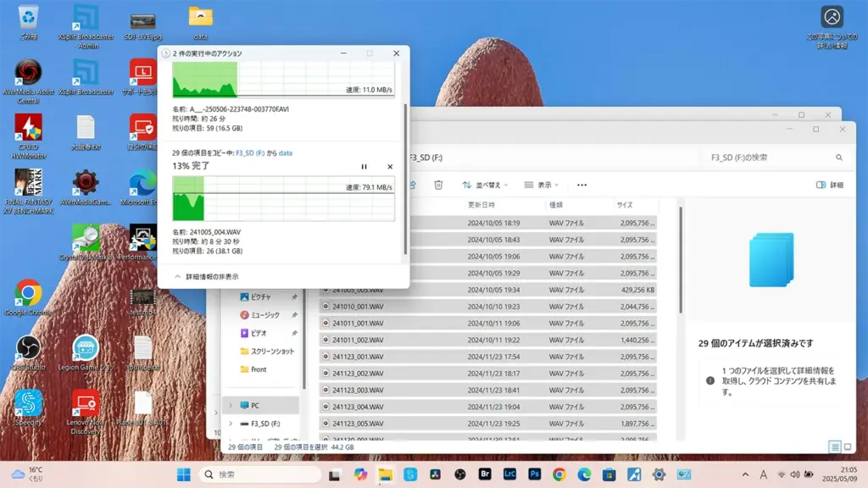Open Microsoft Store from the taskbar
Image resolution: width=868 pixels, height=488 pixels.
pos(609,474)
